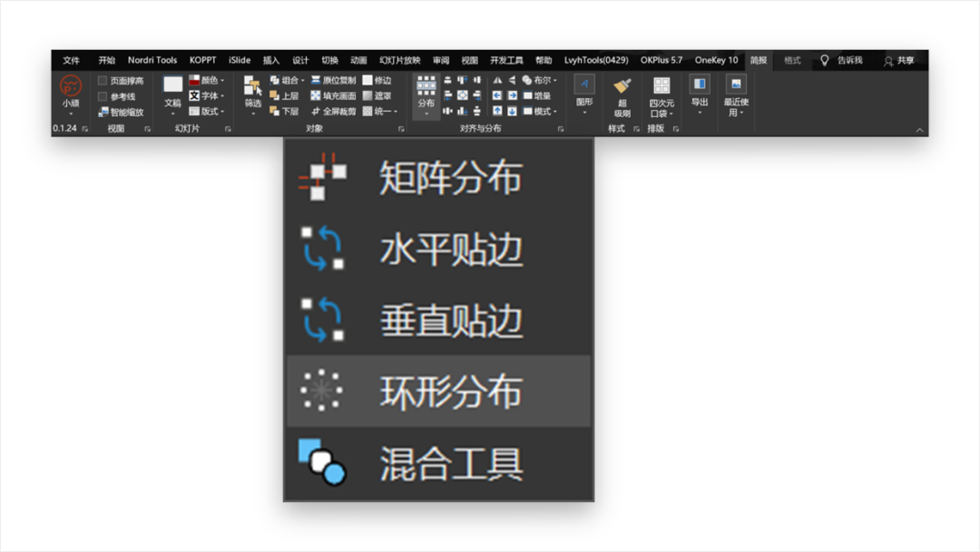Open the 组合 dropdown
The width and height of the screenshot is (980, 552).
[x=287, y=80]
